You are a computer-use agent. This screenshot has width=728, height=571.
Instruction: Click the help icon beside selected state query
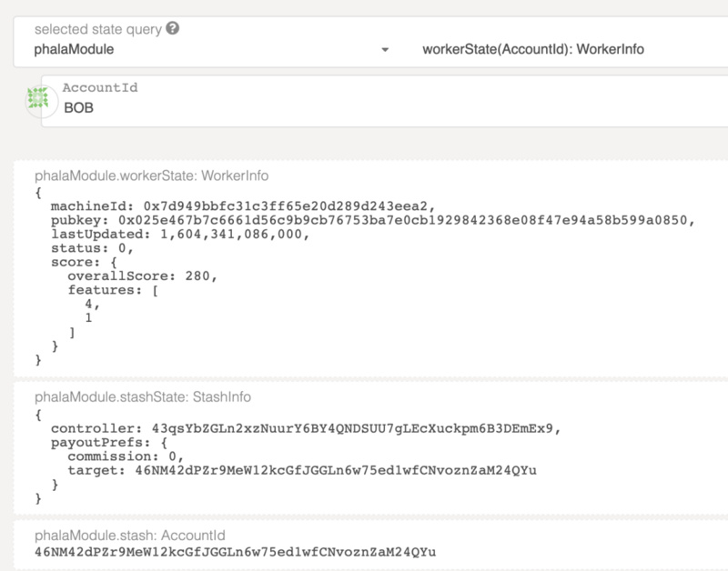(x=173, y=28)
